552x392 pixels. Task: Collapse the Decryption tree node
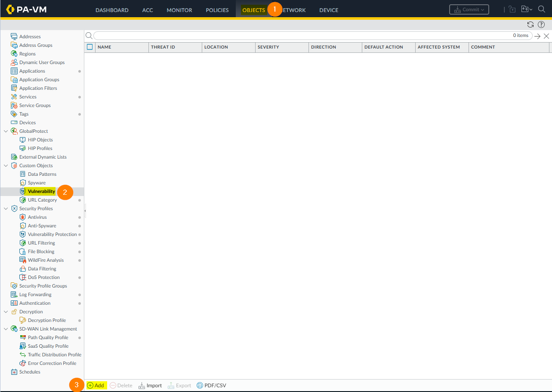click(6, 312)
